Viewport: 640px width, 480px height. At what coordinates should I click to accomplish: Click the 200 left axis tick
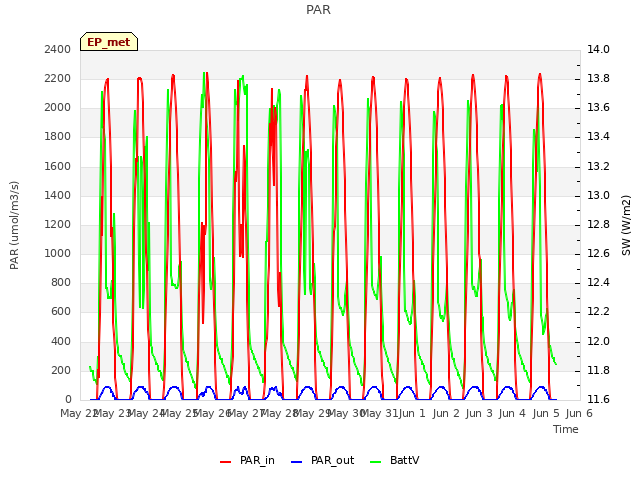(61, 371)
